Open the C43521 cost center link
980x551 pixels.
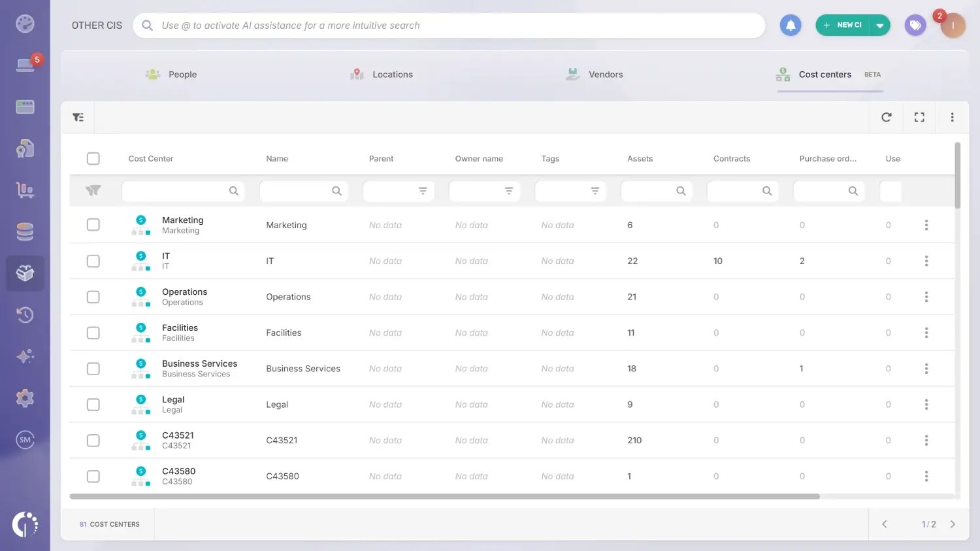tap(178, 435)
